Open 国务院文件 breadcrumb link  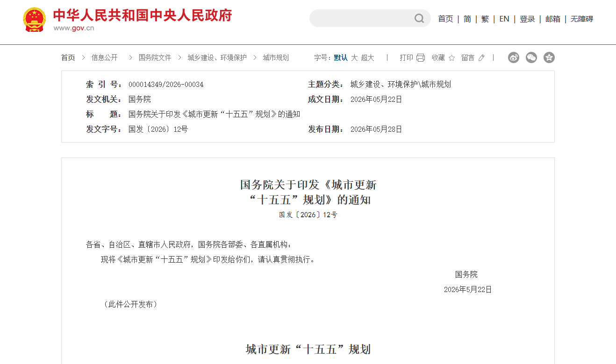[155, 57]
